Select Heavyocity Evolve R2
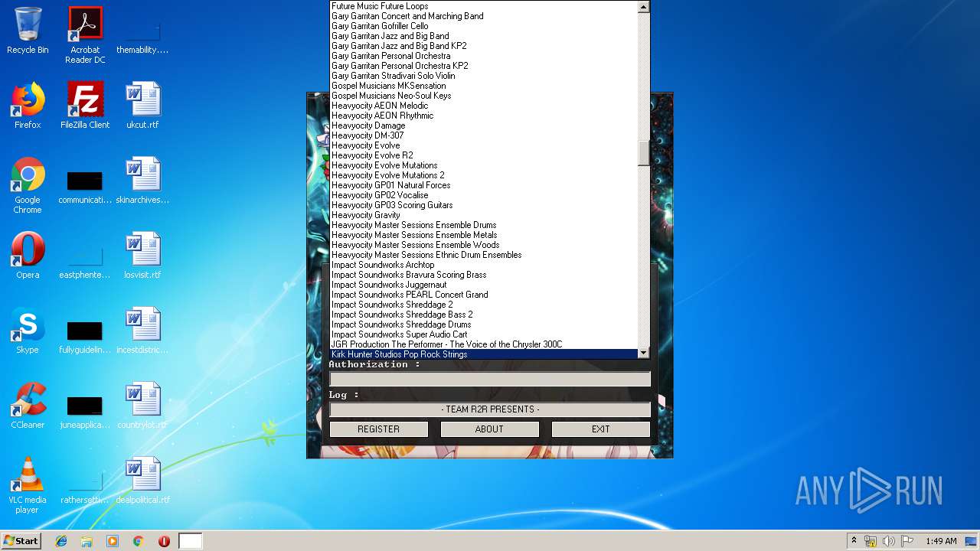980x551 pixels. tap(484, 155)
